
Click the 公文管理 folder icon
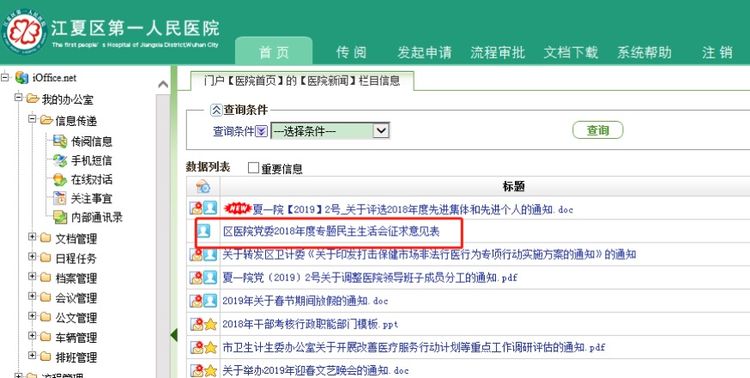tap(45, 317)
